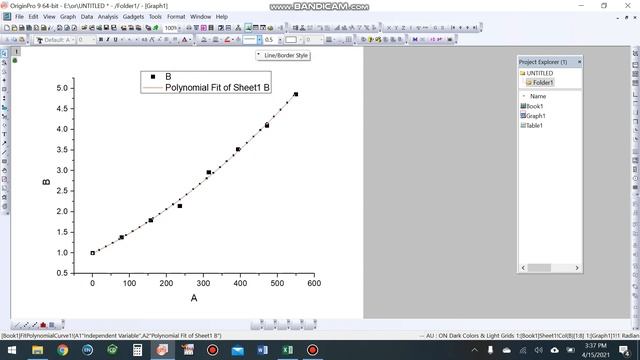Image resolution: width=640 pixels, height=360 pixels.
Task: Toggle Underline text formatting
Action: coord(116,40)
